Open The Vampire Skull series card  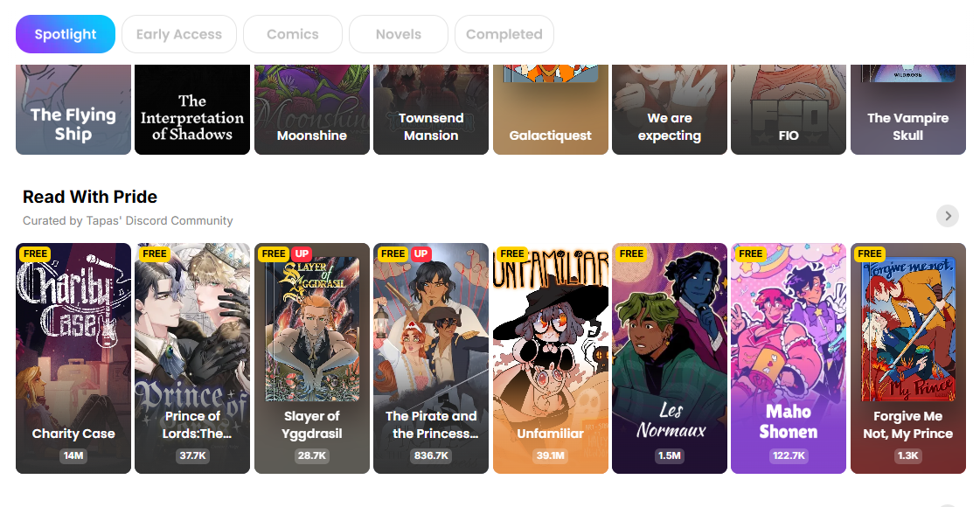coord(908,109)
